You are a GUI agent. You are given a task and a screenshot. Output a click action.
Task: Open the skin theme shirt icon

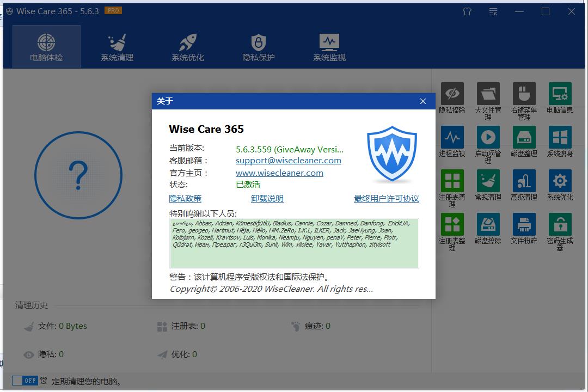click(x=467, y=11)
